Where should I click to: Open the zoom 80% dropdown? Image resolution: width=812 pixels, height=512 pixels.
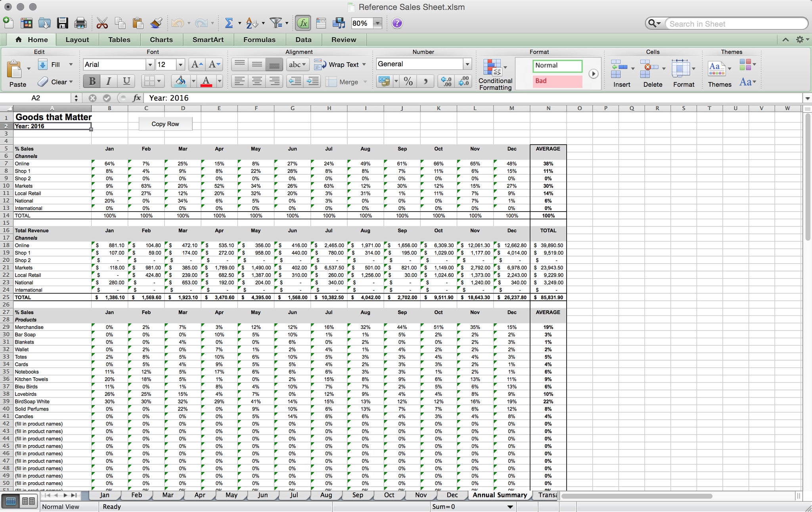tap(378, 23)
